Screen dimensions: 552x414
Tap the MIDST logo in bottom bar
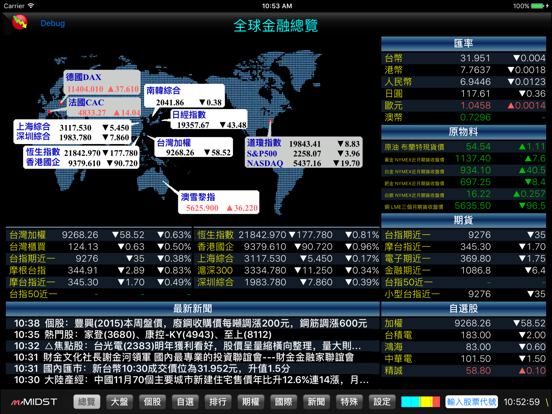click(34, 402)
